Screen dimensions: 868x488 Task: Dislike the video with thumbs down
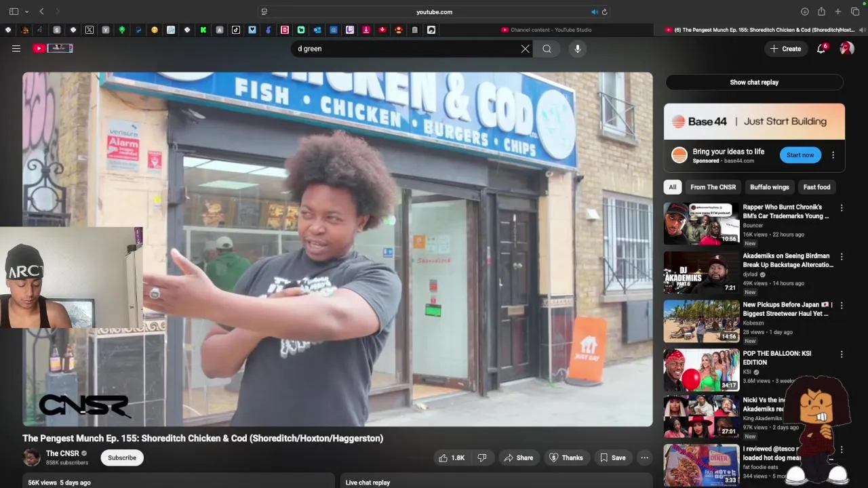tap(482, 457)
